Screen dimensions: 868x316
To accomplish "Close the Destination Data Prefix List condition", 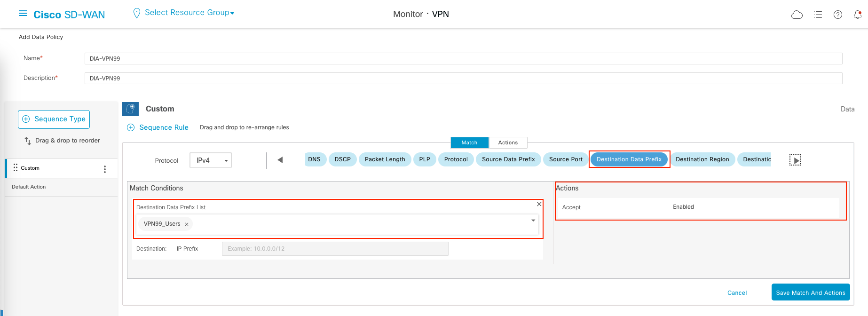I will 539,204.
